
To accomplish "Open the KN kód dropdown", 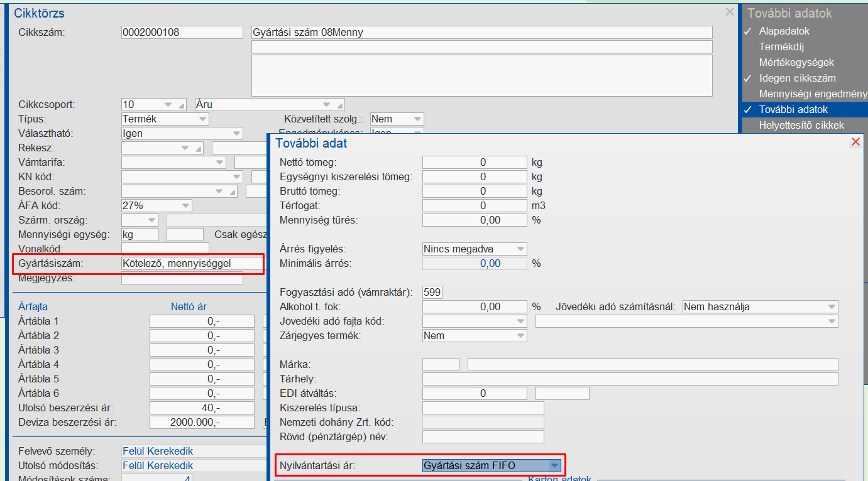I will coord(236,177).
